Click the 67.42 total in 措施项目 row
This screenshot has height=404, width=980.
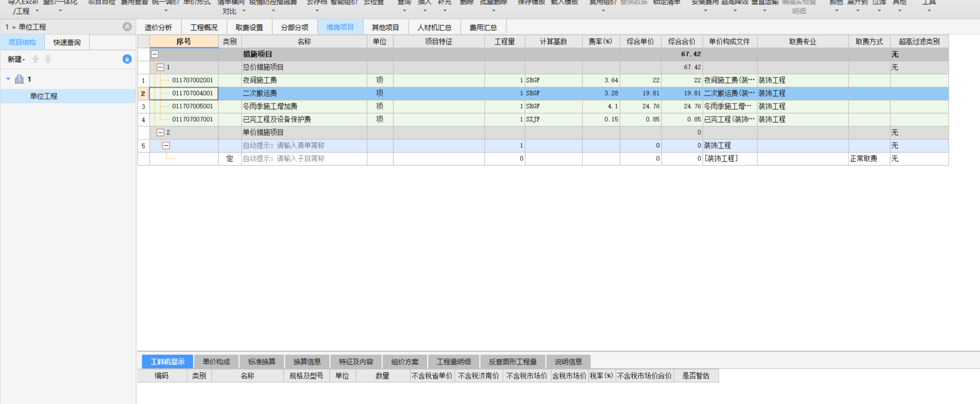682,54
